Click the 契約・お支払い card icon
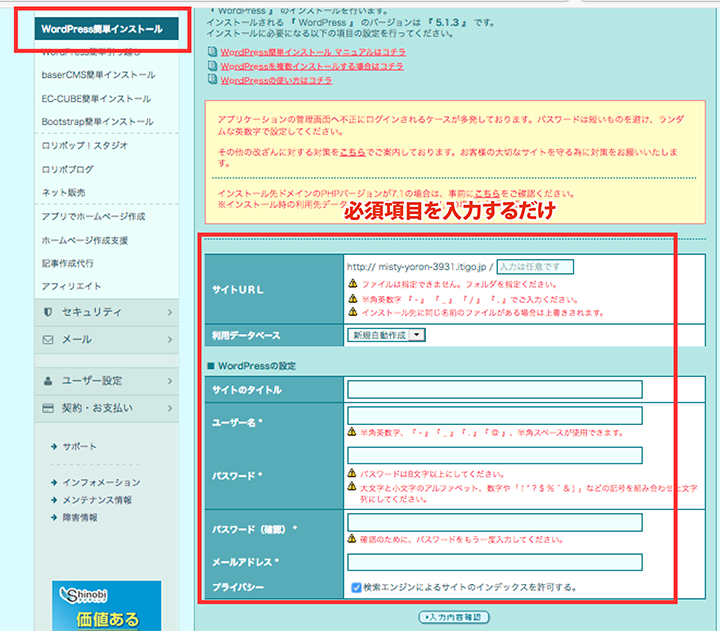 [48, 408]
